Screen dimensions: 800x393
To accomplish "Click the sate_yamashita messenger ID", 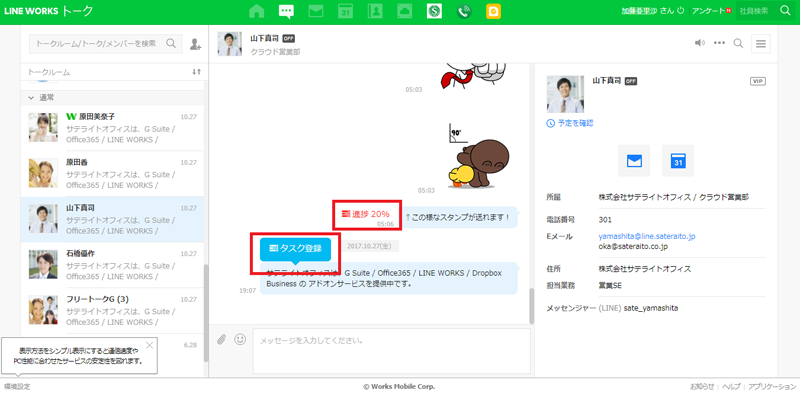I will click(651, 308).
